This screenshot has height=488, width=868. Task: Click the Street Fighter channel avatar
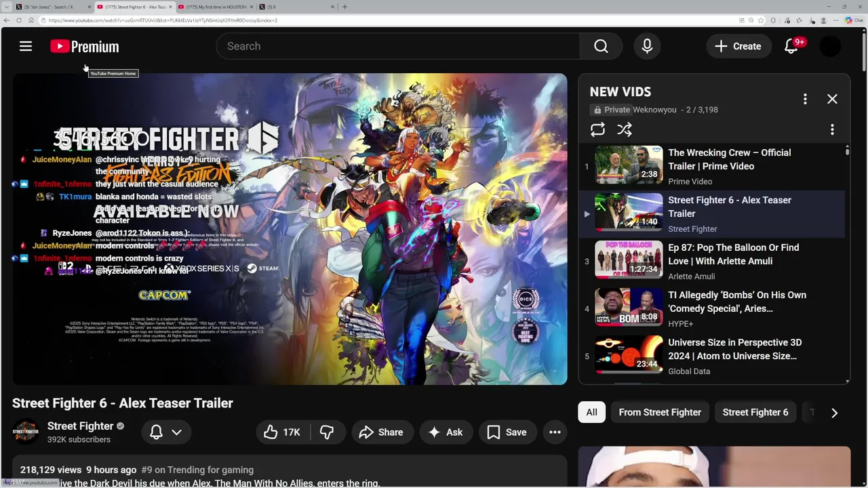(26, 432)
